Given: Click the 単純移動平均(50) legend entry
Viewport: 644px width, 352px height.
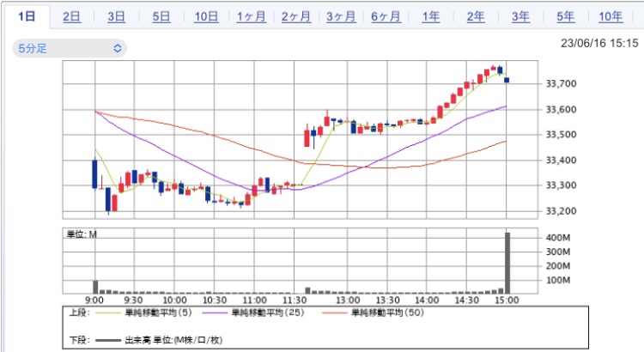Looking at the screenshot, I should [x=388, y=313].
